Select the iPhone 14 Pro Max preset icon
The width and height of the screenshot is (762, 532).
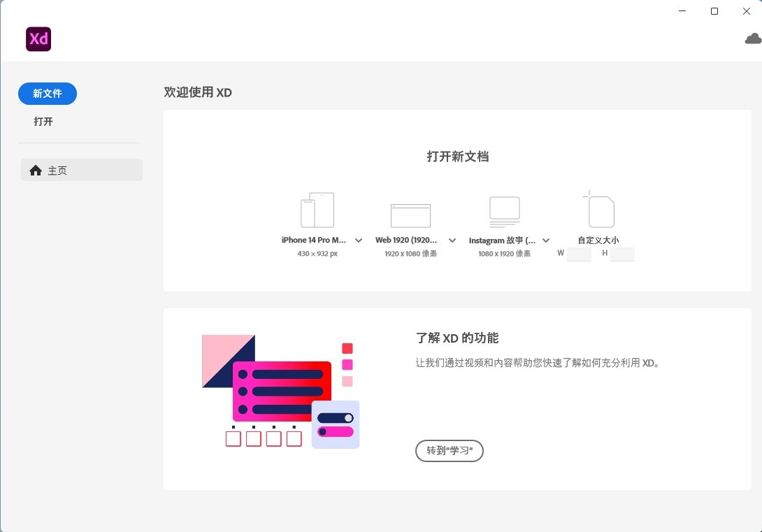(x=317, y=209)
